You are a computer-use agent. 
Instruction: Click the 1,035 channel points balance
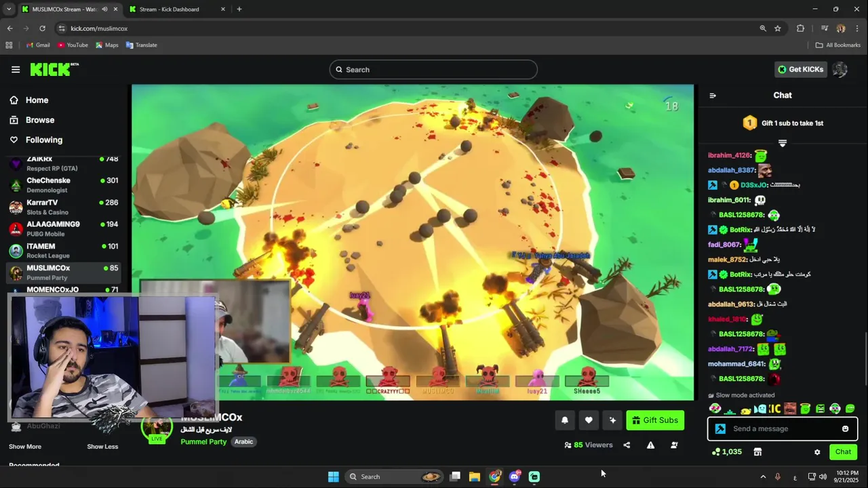tap(726, 452)
